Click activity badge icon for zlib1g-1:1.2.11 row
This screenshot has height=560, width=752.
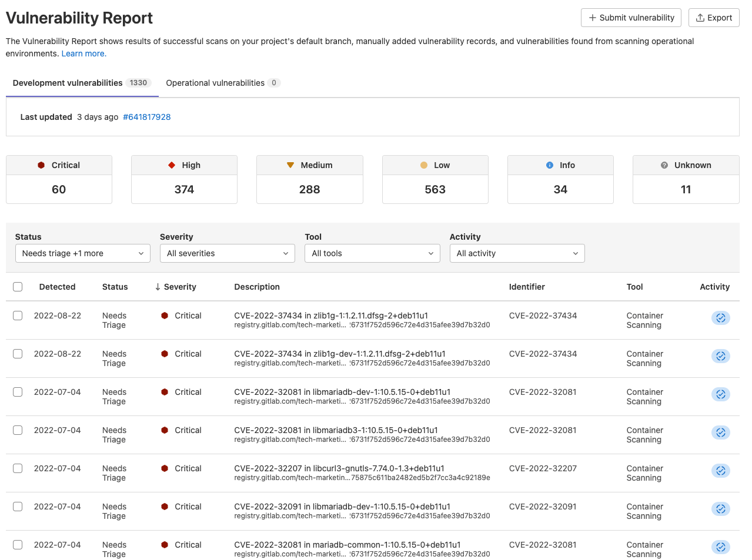720,318
